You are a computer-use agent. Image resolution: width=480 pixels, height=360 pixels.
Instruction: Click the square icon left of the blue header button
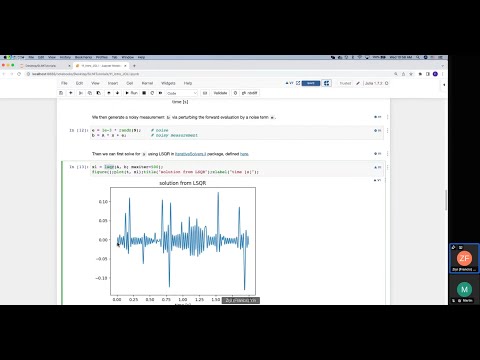click(298, 83)
